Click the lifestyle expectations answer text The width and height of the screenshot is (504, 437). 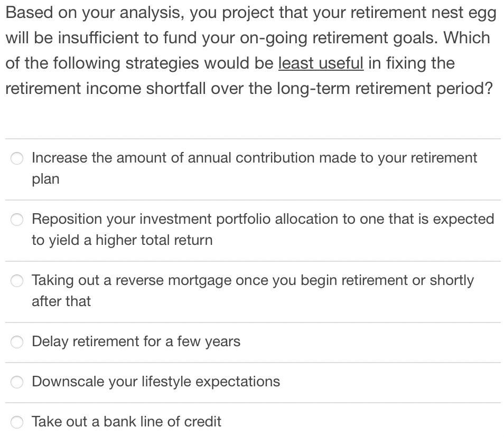click(x=155, y=382)
